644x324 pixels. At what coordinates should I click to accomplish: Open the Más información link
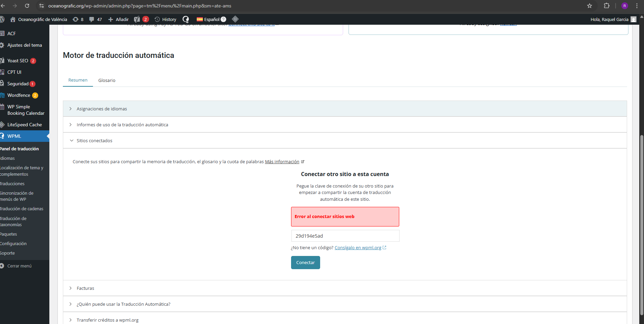(x=282, y=162)
